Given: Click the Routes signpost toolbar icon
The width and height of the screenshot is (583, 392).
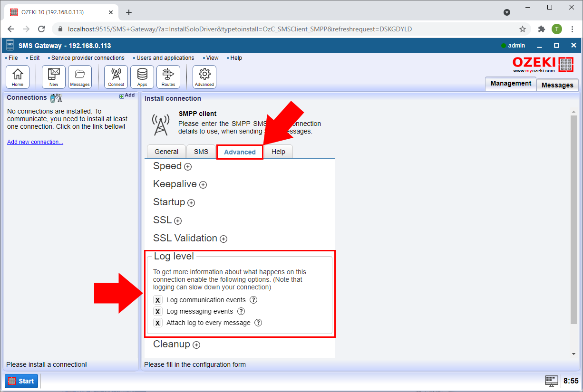Looking at the screenshot, I should [x=168, y=76].
